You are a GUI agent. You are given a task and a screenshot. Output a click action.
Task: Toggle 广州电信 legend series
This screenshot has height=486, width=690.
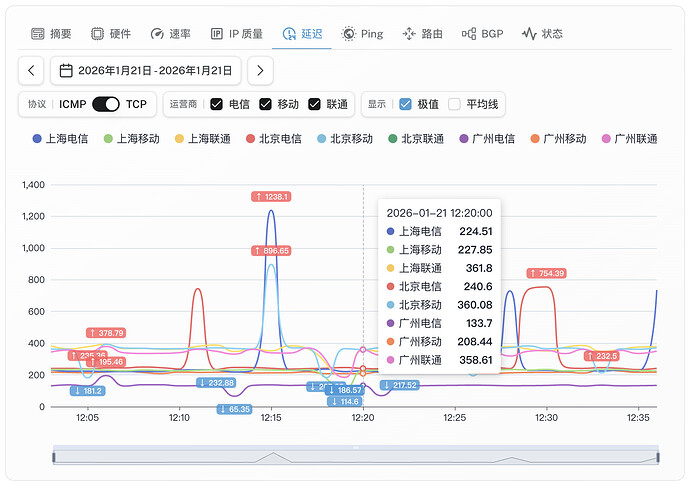(x=487, y=139)
